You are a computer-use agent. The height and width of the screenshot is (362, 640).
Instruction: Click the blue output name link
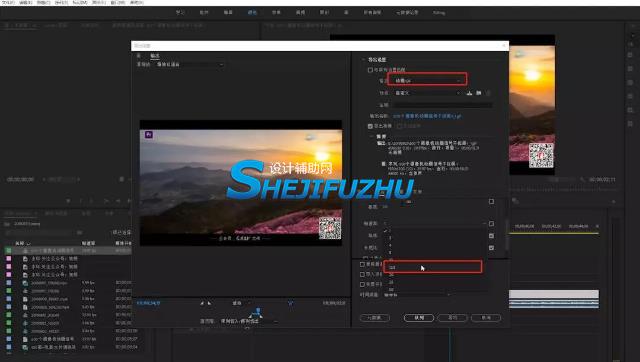(x=427, y=116)
